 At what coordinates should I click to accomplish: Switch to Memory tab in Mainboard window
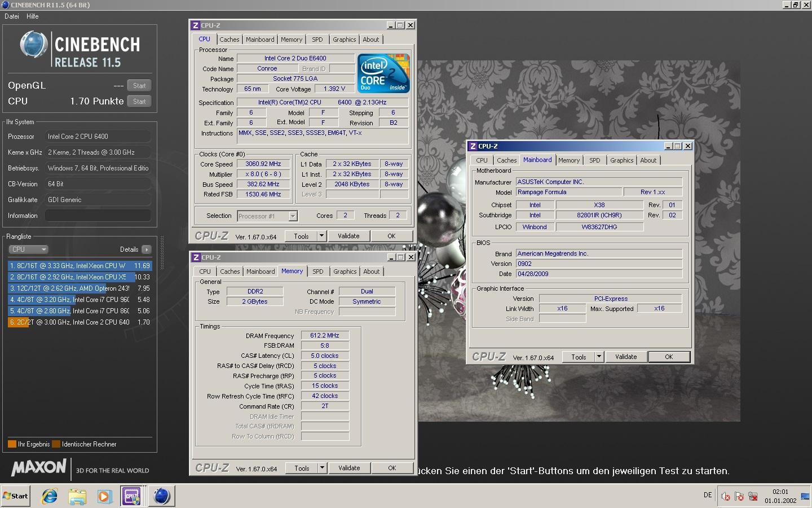pyautogui.click(x=569, y=160)
